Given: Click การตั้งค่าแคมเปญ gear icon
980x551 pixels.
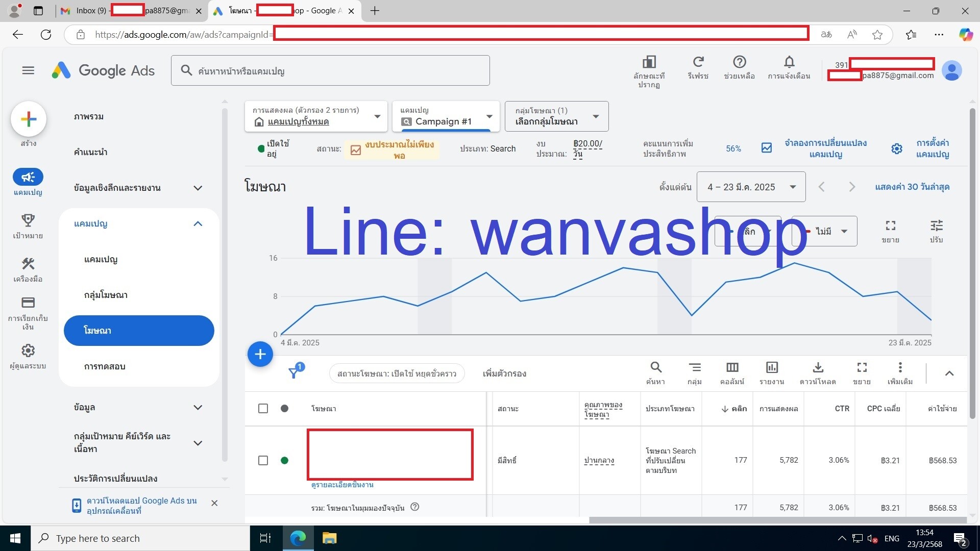Looking at the screenshot, I should (x=896, y=148).
